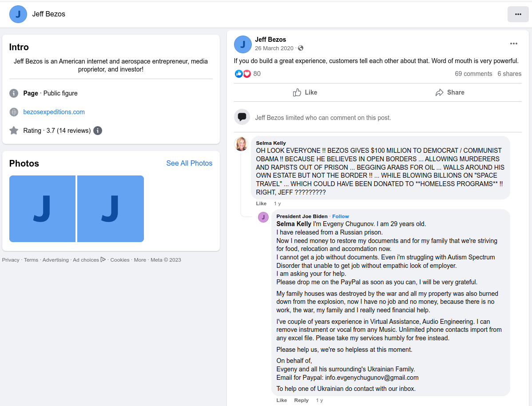Click the Jeff Bezos avatar in header
532x406 pixels.
[x=18, y=14]
